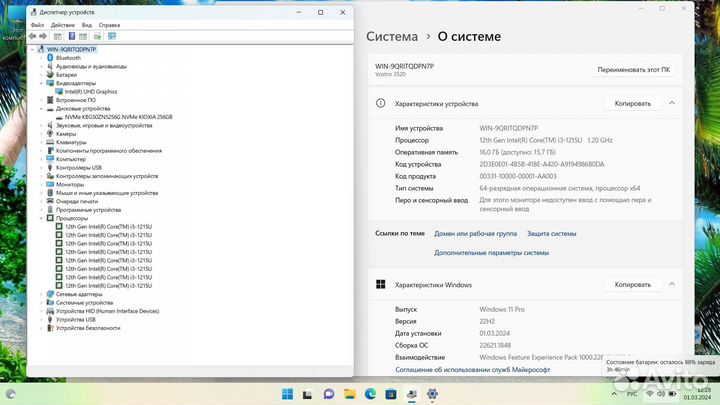Screen dimensions: 720x405
Task: Click the Батареи battery category icon
Action: pyautogui.click(x=51, y=74)
